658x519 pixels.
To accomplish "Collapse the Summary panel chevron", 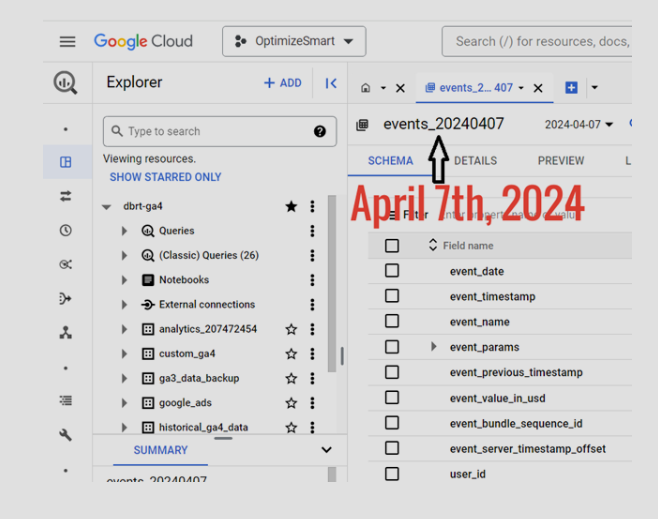I will click(x=326, y=450).
